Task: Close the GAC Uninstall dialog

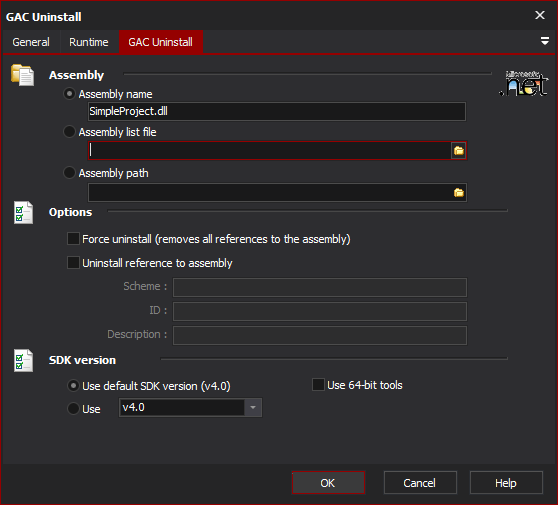Action: [x=540, y=15]
